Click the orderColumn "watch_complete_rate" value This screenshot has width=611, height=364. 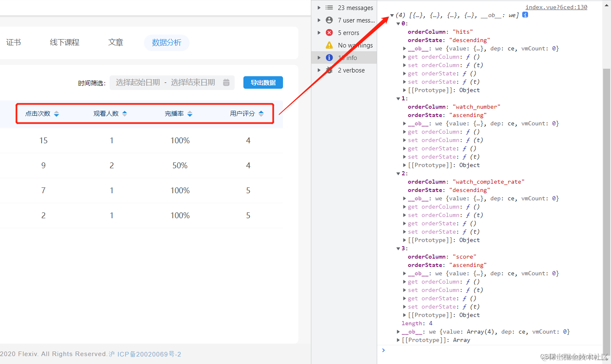488,182
